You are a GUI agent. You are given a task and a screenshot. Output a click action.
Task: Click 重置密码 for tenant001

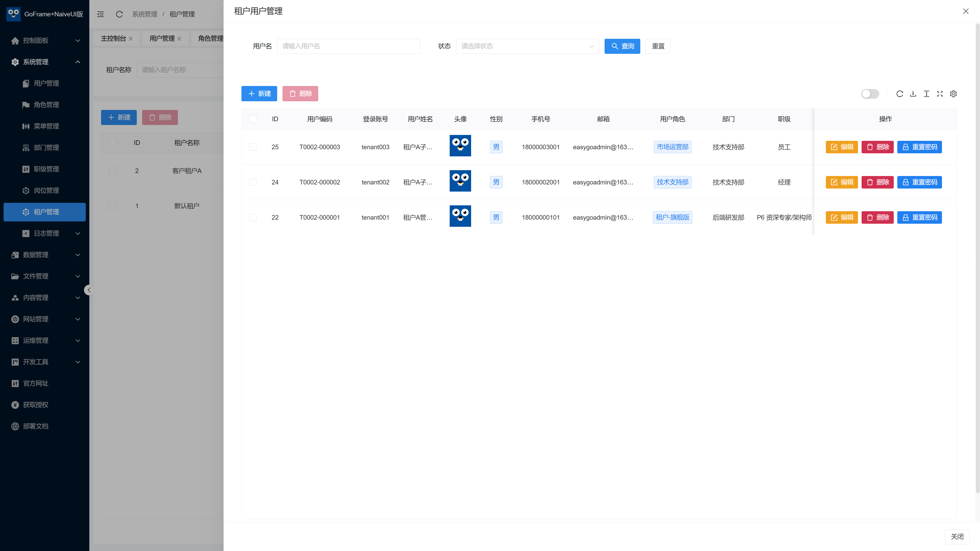[x=919, y=218]
